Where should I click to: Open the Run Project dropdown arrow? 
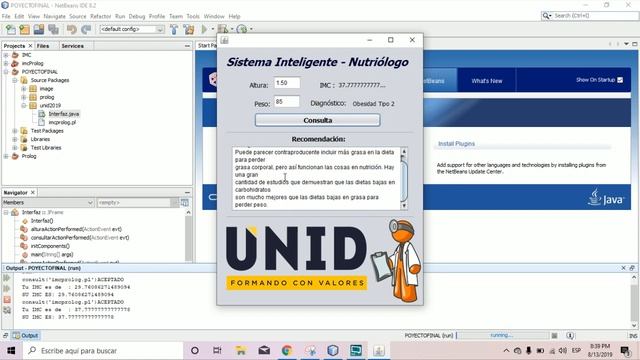[x=212, y=29]
